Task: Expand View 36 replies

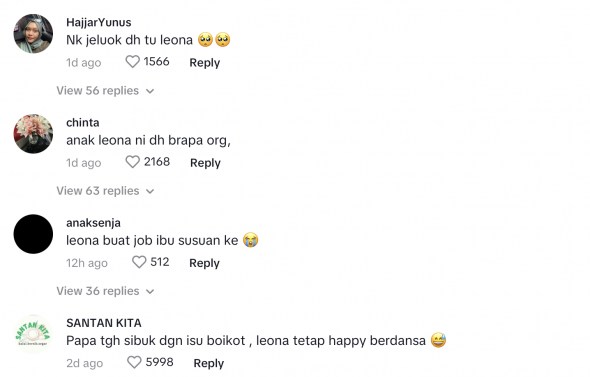Action: click(105, 291)
